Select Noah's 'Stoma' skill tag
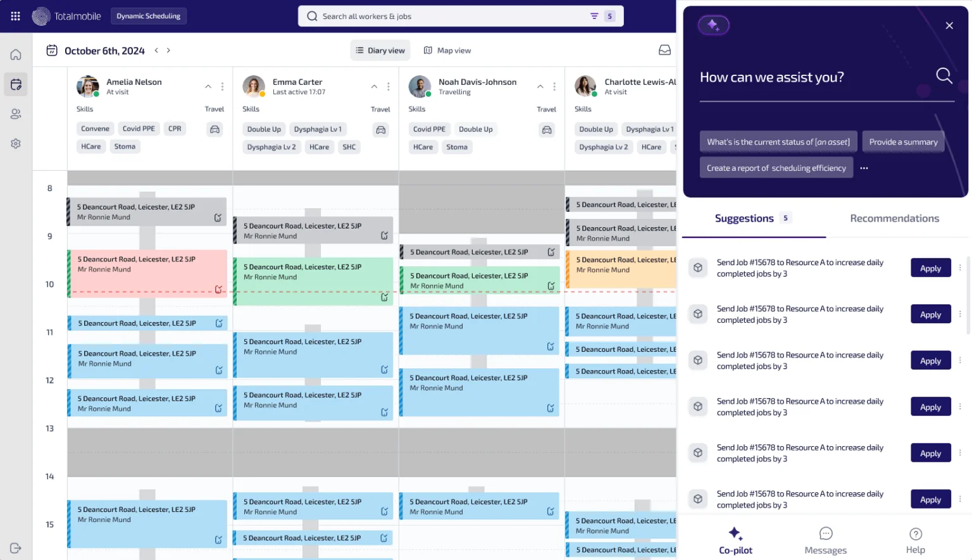Viewport: 972px width, 560px height. tap(457, 147)
